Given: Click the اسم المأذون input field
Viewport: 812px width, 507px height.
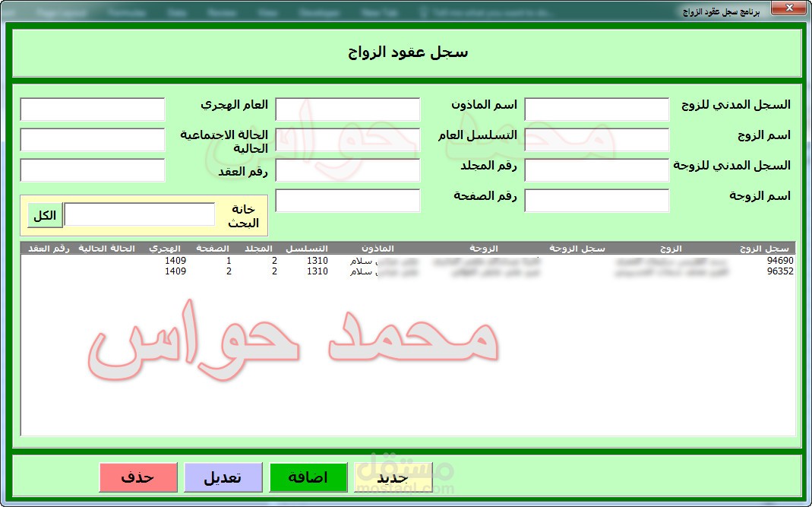Looking at the screenshot, I should (347, 109).
